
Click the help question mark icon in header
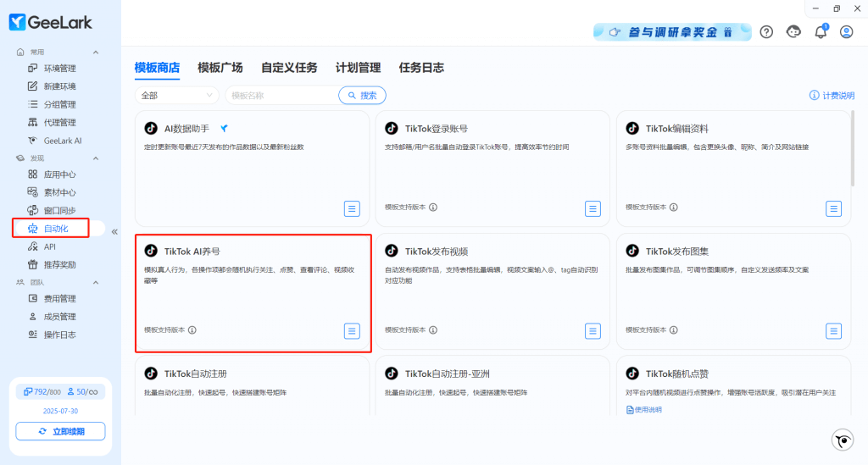tap(766, 31)
